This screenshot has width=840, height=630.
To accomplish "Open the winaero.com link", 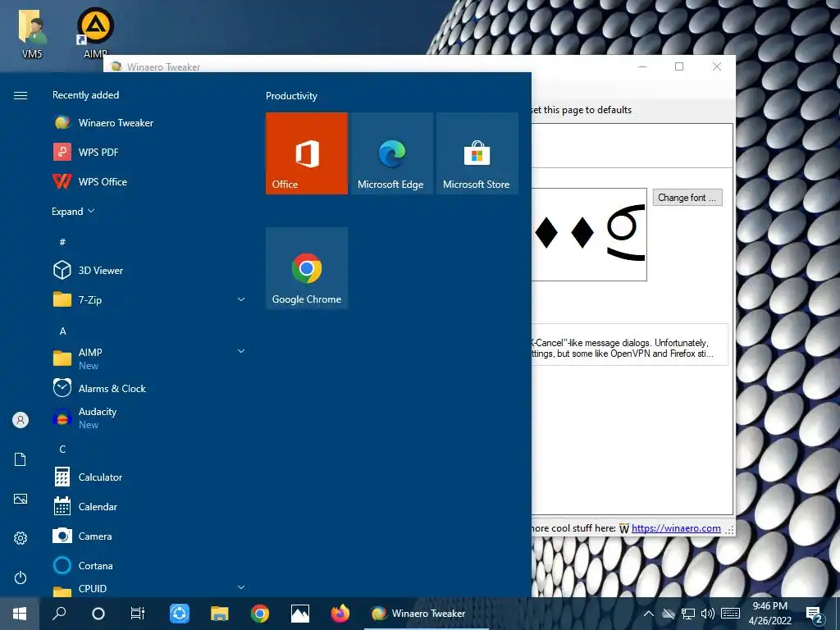I will [x=676, y=528].
